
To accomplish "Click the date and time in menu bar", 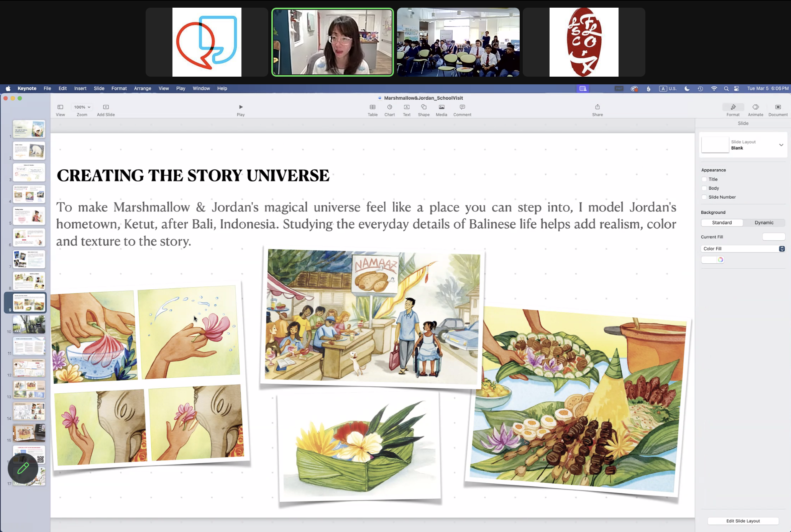I will click(768, 88).
